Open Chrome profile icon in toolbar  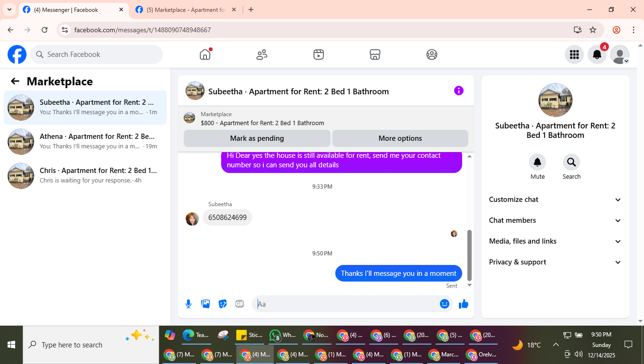(617, 30)
